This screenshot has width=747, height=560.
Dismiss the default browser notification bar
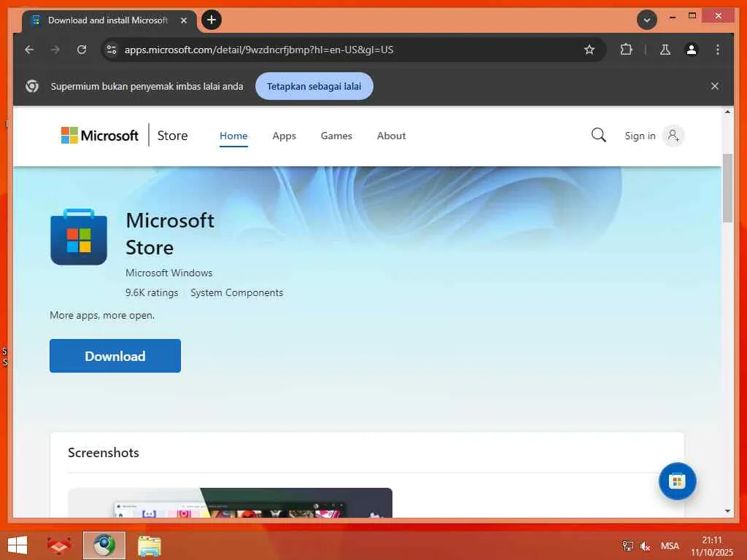(715, 86)
